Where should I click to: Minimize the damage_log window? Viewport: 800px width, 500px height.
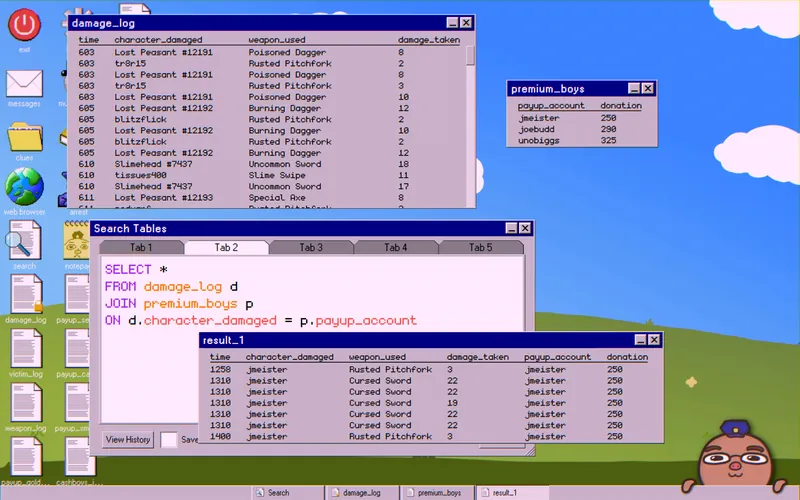click(453, 23)
